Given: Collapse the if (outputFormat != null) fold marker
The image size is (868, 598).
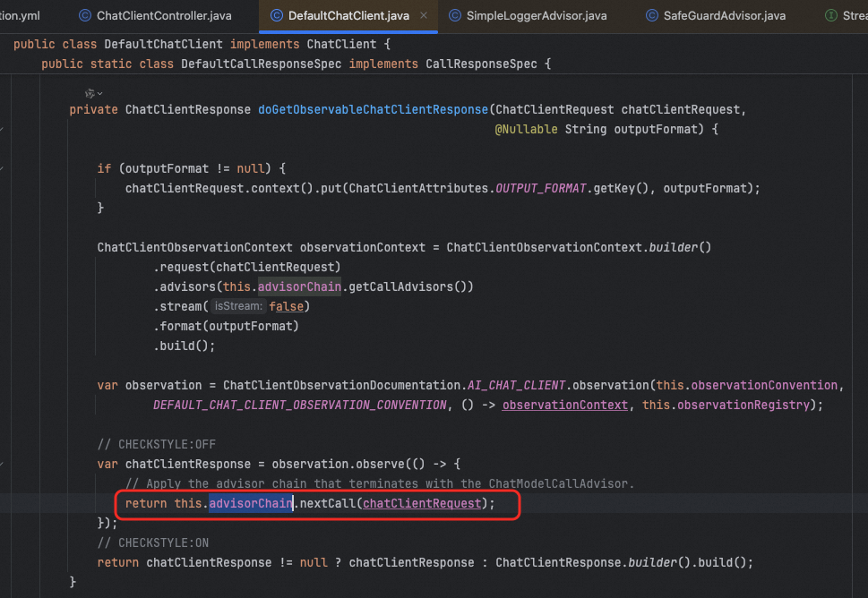Looking at the screenshot, I should 3,168.
